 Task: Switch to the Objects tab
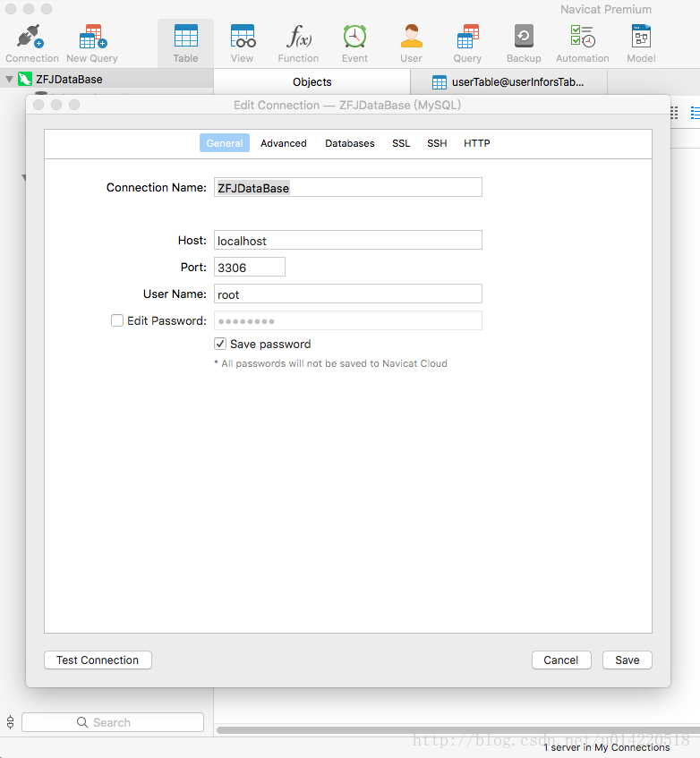point(312,82)
